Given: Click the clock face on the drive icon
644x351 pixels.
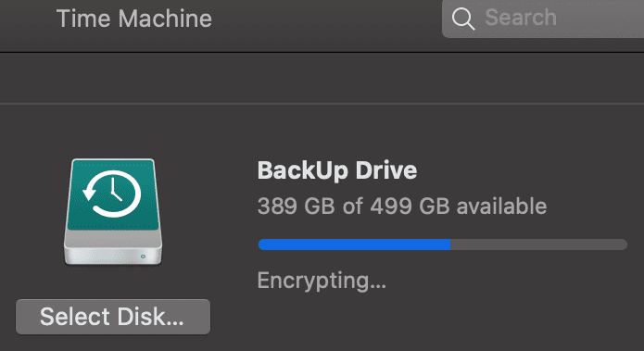Looking at the screenshot, I should pos(117,194).
